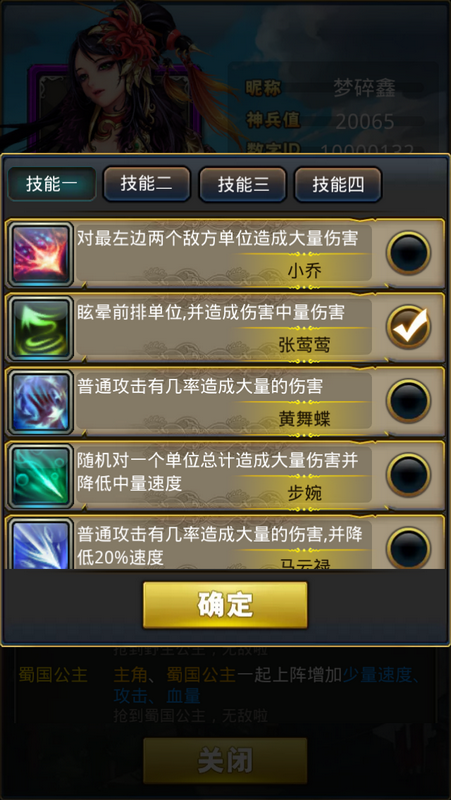Screen dimensions: 451x800
Task: Click the 眩晕前排单位 skill description row
Action: (x=226, y=329)
